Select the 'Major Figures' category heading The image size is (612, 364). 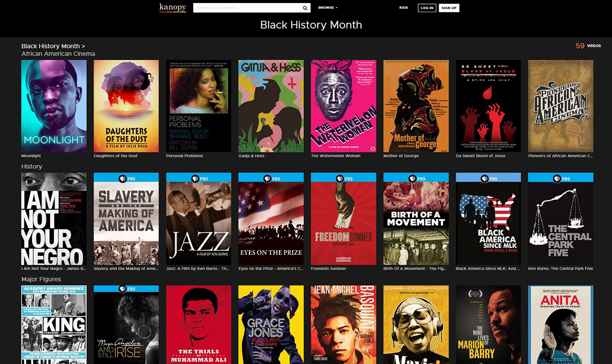point(41,279)
